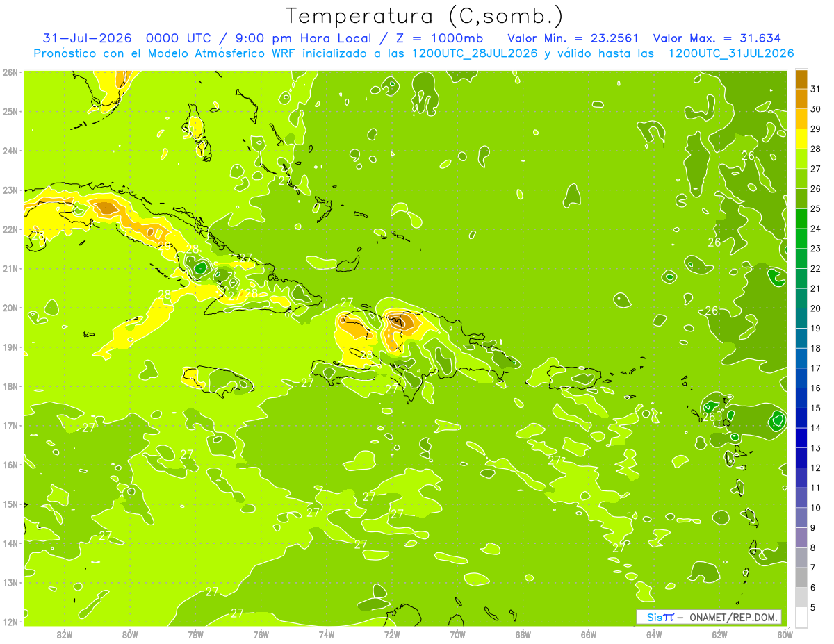Viewport: 834px width, 644px height.
Task: Click the "12N" latitude axis label
Action: [x=10, y=622]
